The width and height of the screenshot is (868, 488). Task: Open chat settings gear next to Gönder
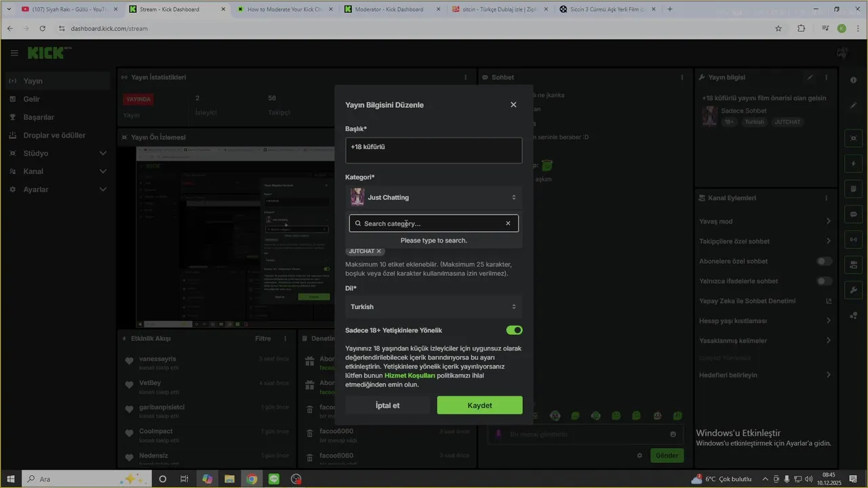(x=639, y=455)
